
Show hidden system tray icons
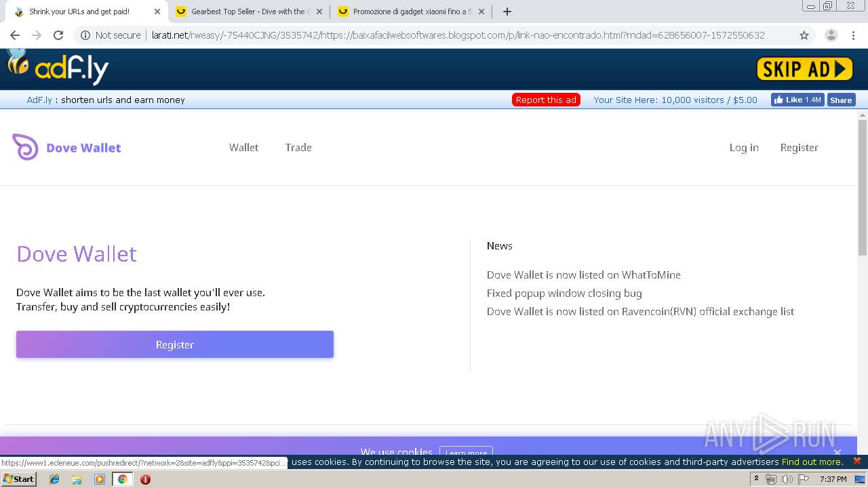[x=756, y=479]
